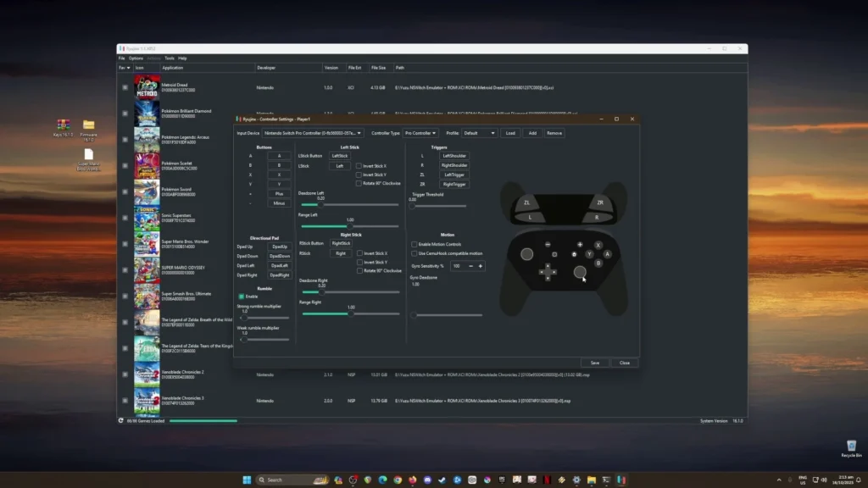This screenshot has width=868, height=488.
Task: Click the Close button in Controller Settings
Action: (625, 363)
